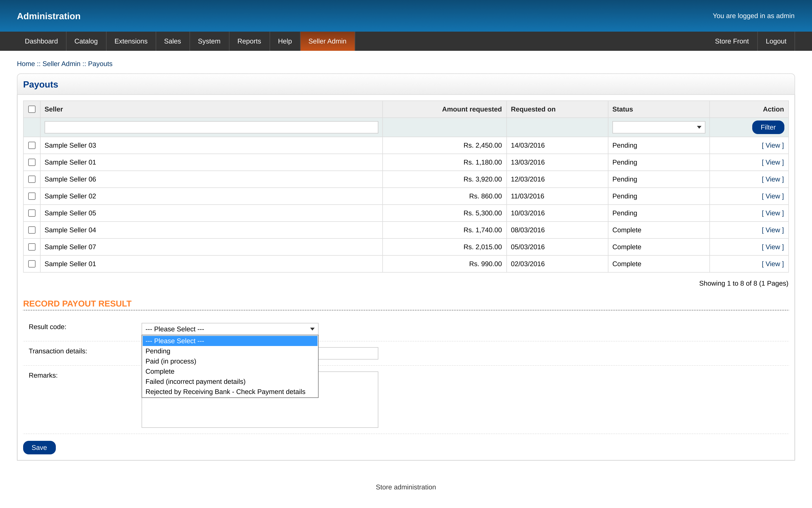Screen dimensions: 812x508
Task: Choose 'Rejected by Receiving Bank' option
Action: point(230,392)
